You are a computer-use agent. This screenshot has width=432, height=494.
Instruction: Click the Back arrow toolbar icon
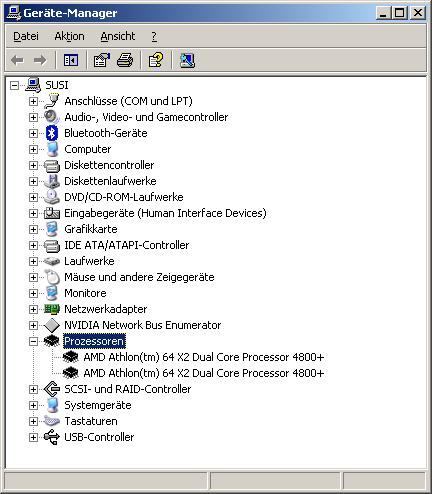pos(17,60)
